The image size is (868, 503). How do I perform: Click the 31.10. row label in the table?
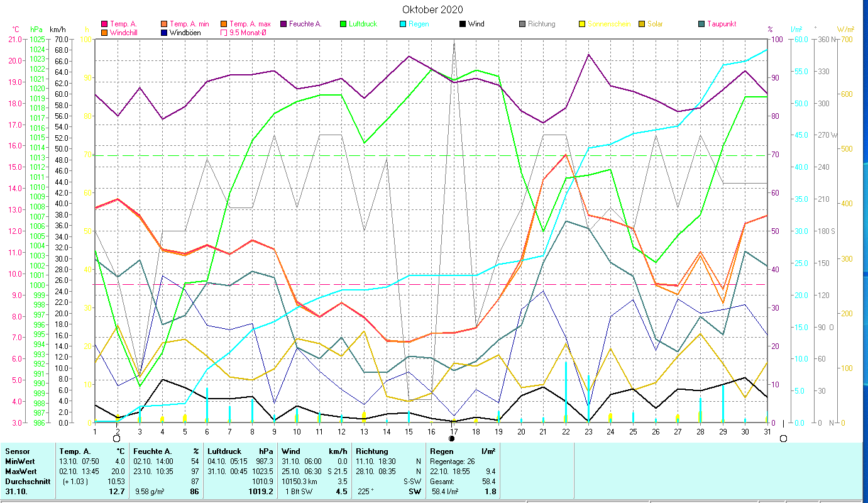coord(16,492)
